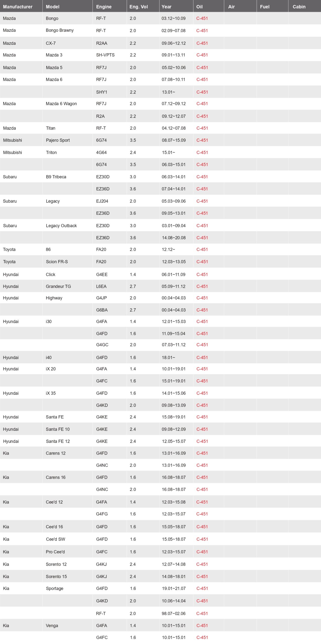Open C-451 link for Kia Sorento 15
The width and height of the screenshot is (321, 644).
click(x=202, y=577)
